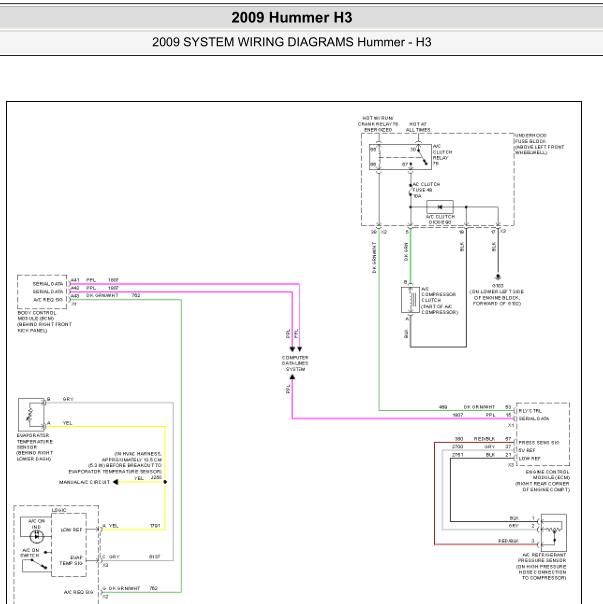
Task: Click the 'A/C COMPRESSOR CLUTCH' label text
Action: pyautogui.click(x=439, y=300)
